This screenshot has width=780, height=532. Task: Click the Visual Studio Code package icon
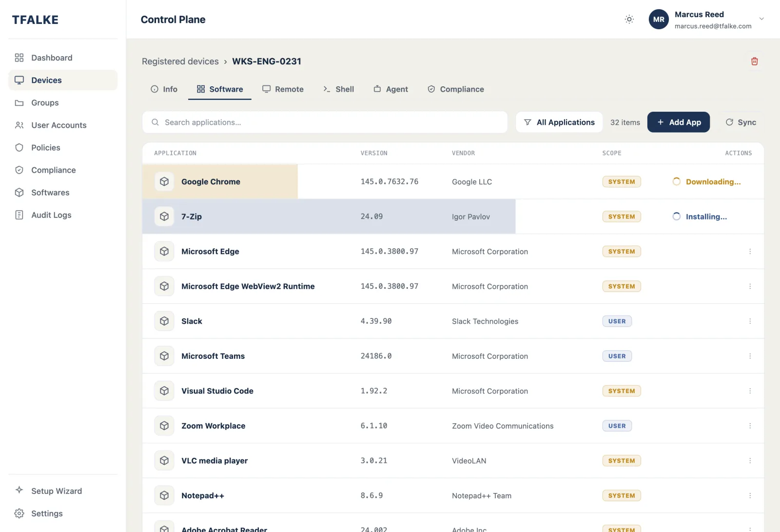(164, 391)
